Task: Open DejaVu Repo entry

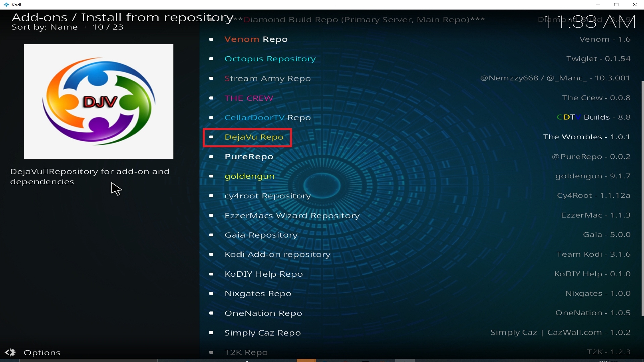Action: point(254,137)
